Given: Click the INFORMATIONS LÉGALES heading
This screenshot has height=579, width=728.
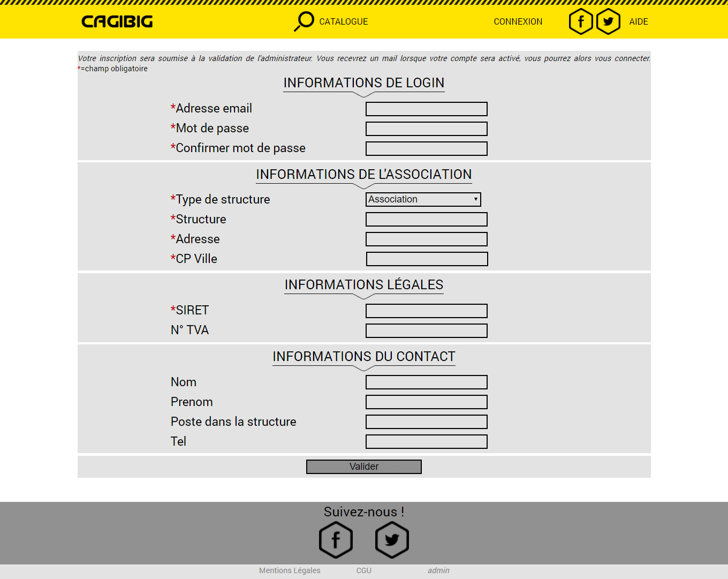Looking at the screenshot, I should [x=364, y=285].
